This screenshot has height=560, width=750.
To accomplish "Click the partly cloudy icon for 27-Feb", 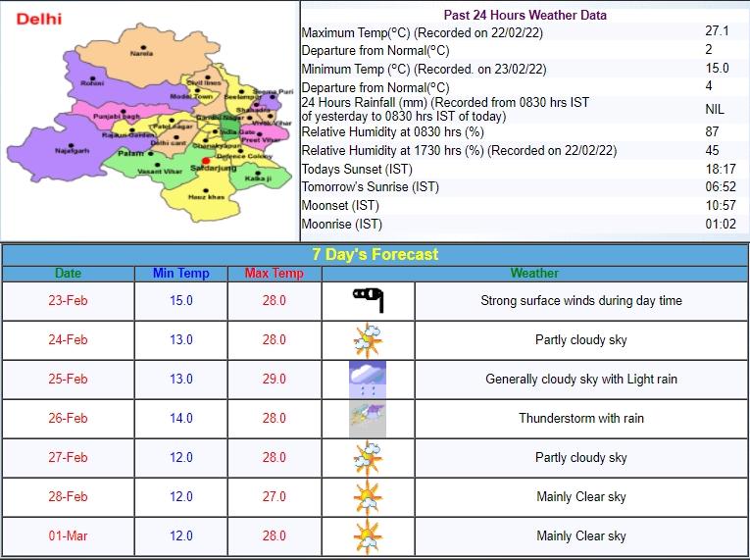I will click(x=368, y=458).
